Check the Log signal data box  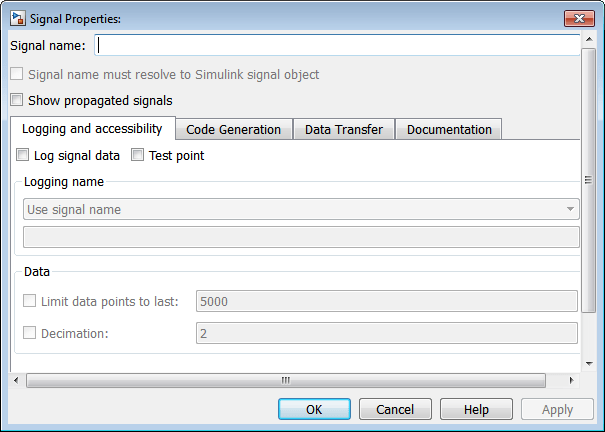pos(23,155)
